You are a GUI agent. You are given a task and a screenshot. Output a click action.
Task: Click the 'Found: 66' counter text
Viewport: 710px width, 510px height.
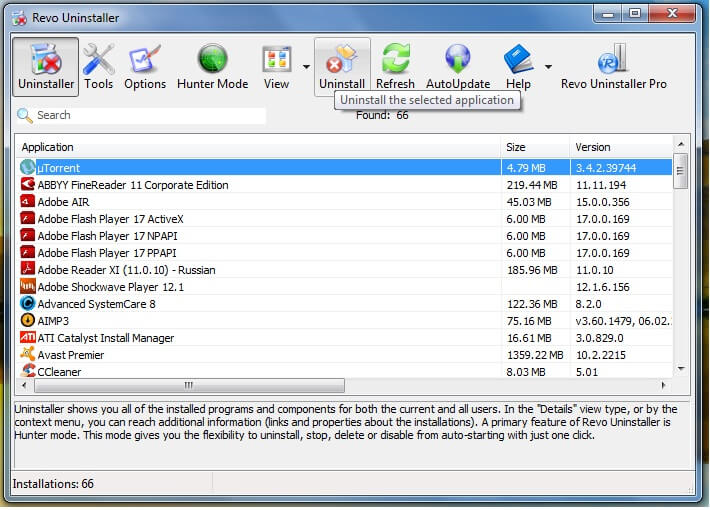[382, 115]
